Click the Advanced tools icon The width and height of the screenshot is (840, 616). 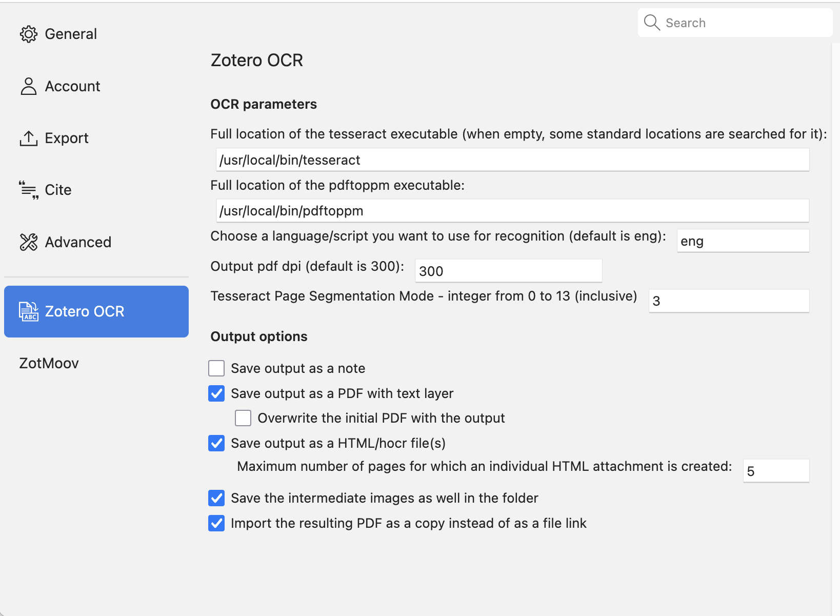pyautogui.click(x=29, y=242)
